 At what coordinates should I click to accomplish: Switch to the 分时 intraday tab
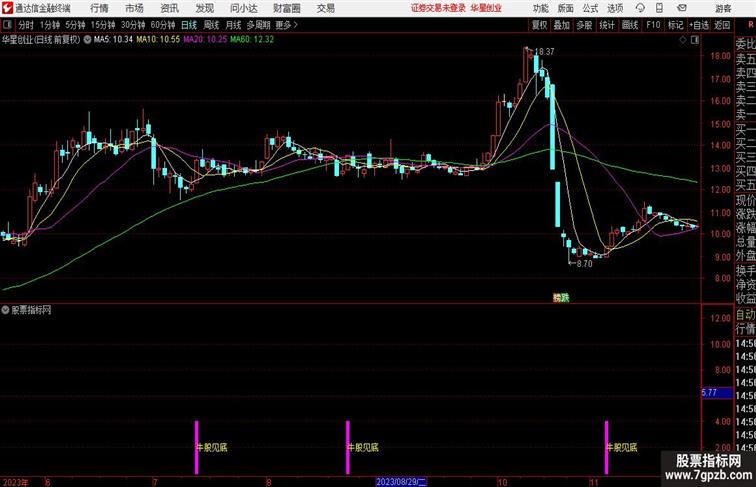26,25
